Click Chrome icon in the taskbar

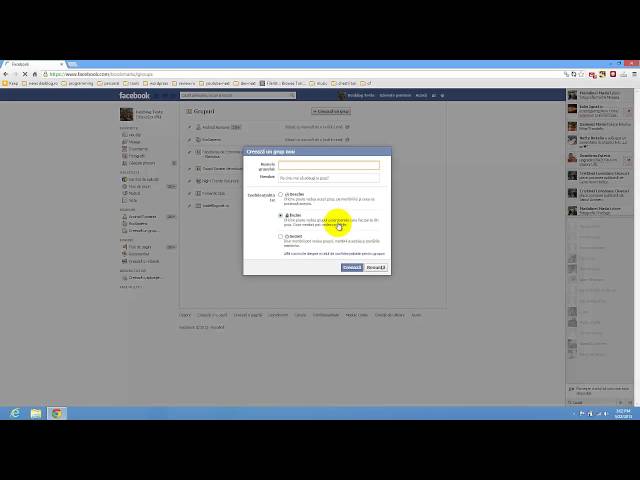click(57, 413)
